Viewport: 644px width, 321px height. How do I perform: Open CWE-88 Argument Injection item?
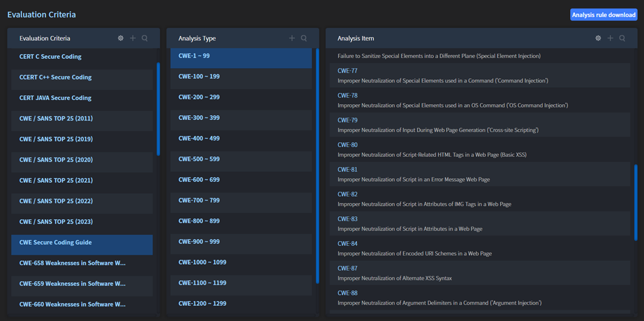480,297
